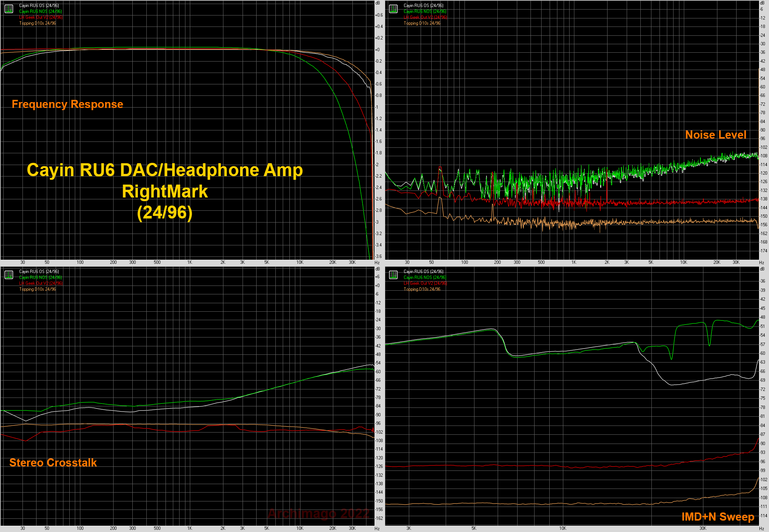Click the Stereo Crosstalk title label
This screenshot has height=532, width=769.
(x=53, y=463)
